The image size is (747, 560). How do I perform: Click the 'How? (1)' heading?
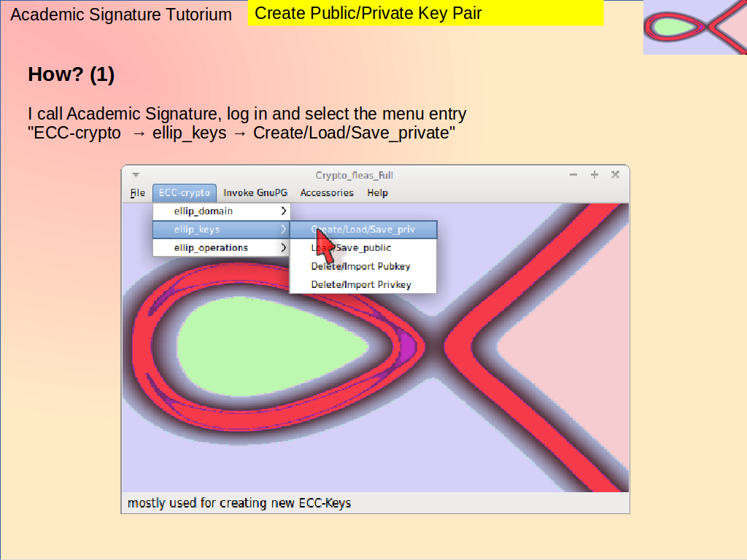point(71,74)
